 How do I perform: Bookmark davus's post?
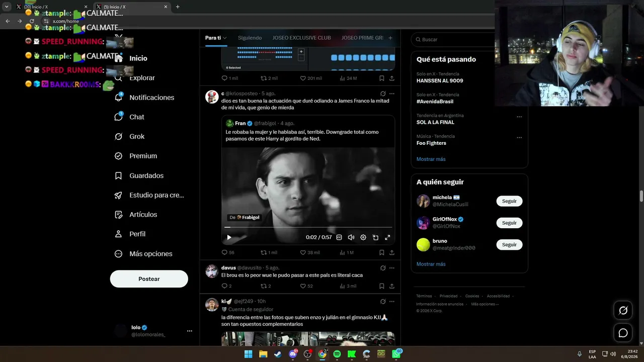382,286
